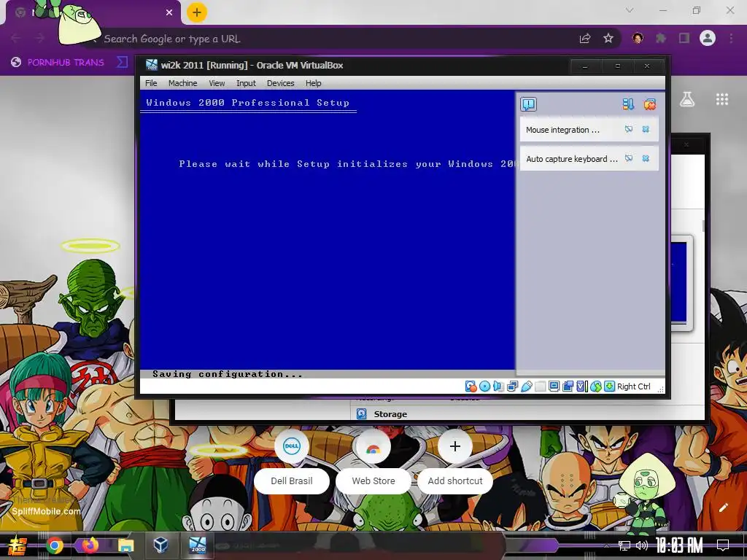Open the Dell Brasil shortcut
This screenshot has height=560, width=747.
pyautogui.click(x=292, y=462)
